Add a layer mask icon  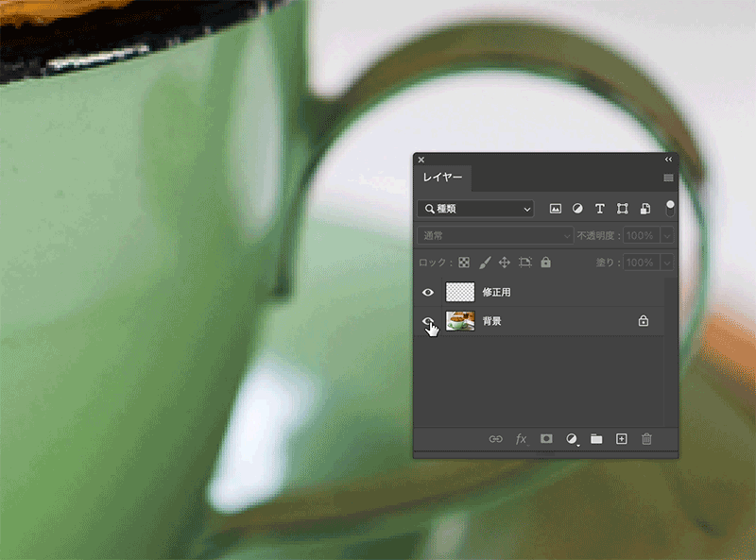[x=546, y=438]
